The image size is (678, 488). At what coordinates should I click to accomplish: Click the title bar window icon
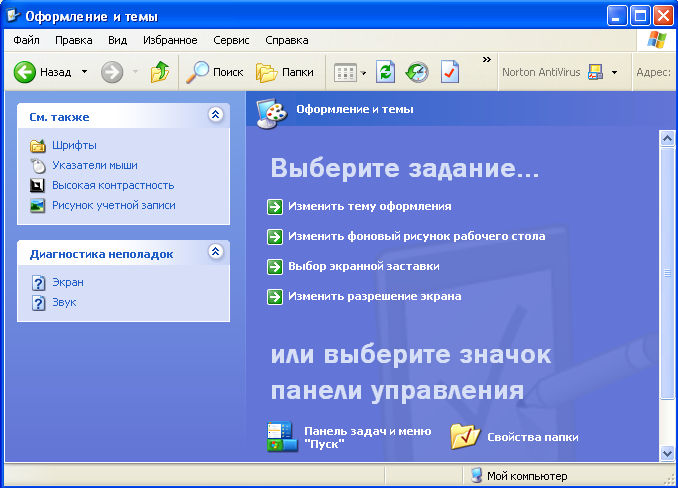pos(13,16)
